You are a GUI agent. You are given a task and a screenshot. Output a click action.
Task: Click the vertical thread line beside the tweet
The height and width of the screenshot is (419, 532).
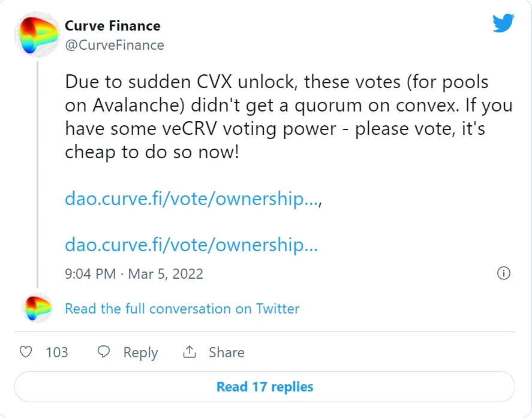pyautogui.click(x=37, y=175)
